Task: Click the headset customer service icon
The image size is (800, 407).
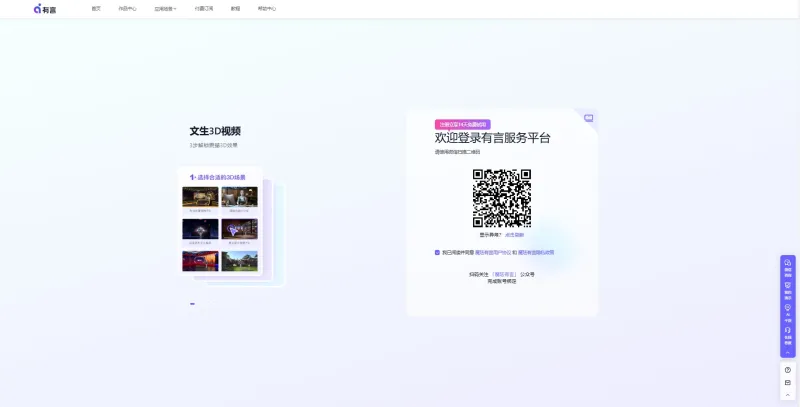Action: pyautogui.click(x=788, y=330)
